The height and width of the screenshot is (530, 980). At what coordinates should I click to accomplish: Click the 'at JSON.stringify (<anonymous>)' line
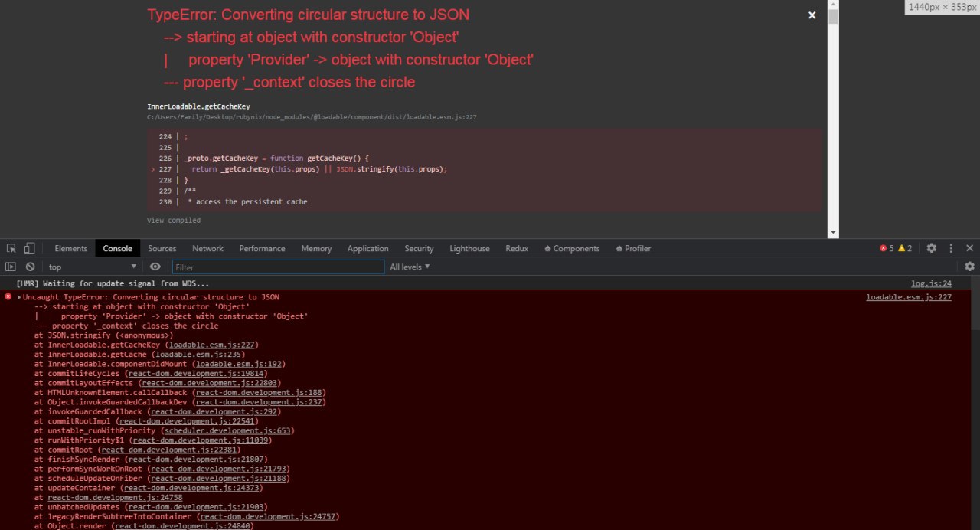click(x=104, y=335)
